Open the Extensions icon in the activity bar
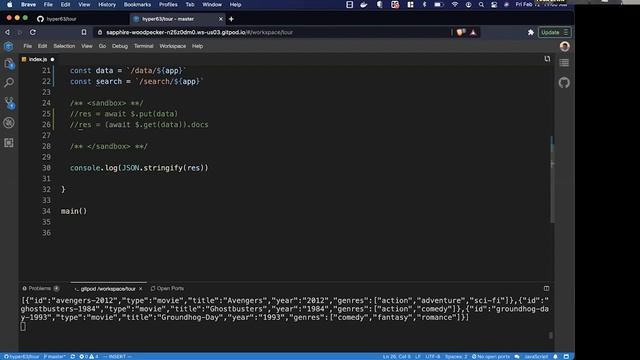 [9, 142]
